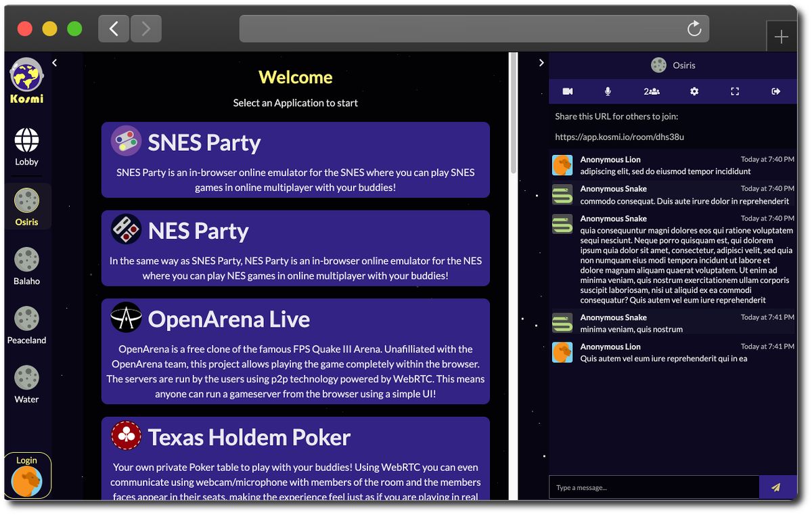Switch to the Peaceland room

tap(27, 325)
